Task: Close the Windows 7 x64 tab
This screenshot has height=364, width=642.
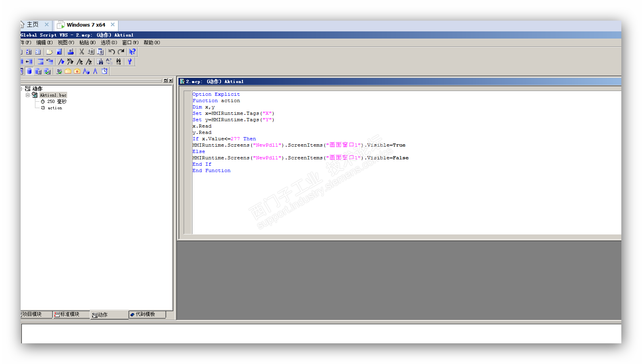Action: [112, 25]
